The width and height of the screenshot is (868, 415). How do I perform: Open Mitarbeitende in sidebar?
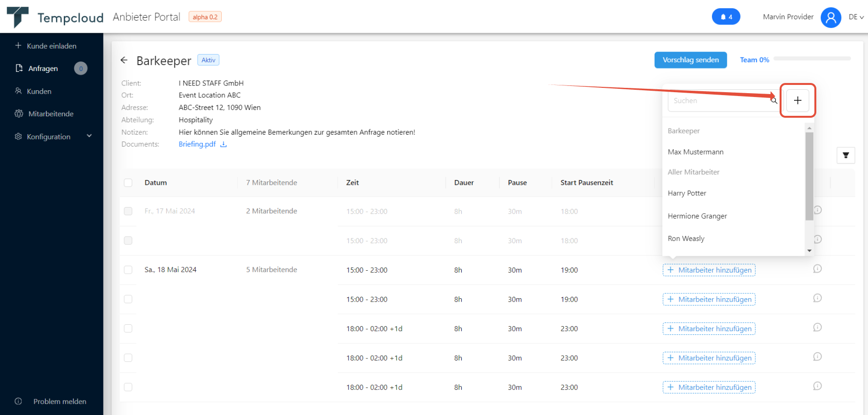point(51,114)
